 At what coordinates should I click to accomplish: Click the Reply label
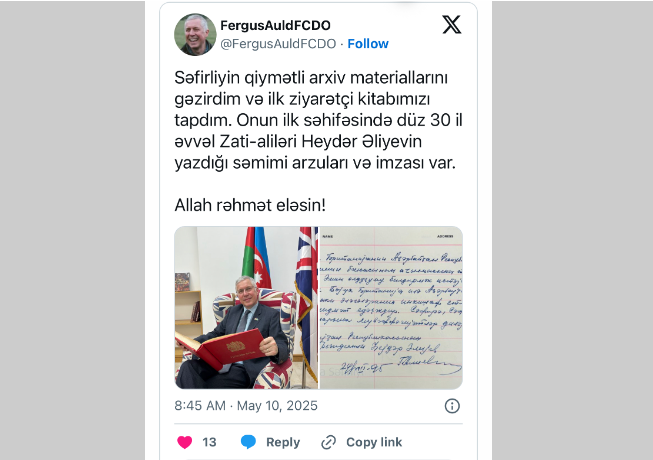click(283, 442)
